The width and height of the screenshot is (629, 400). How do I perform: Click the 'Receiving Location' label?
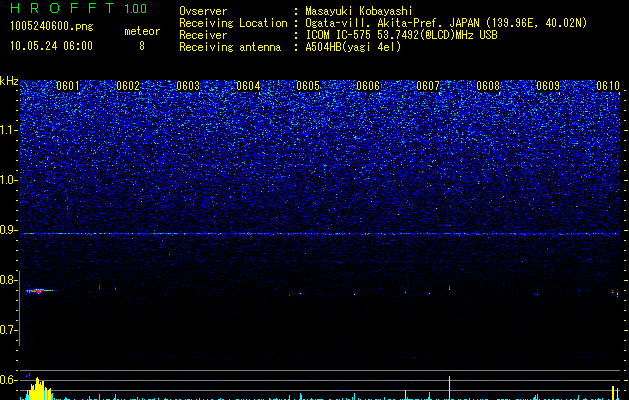233,23
